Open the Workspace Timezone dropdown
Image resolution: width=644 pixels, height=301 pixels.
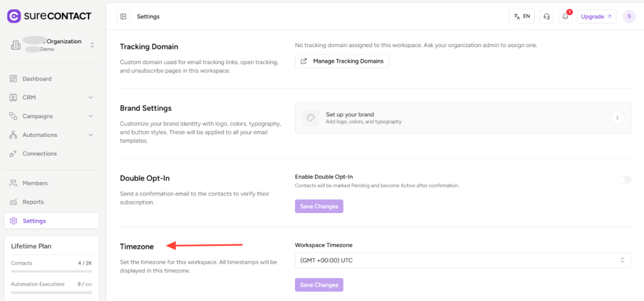[462, 260]
